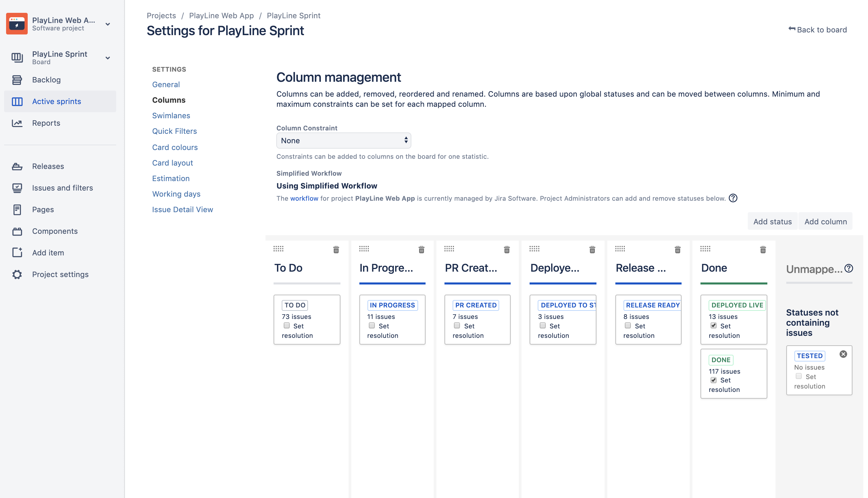Open help icon next to Unmapped statuses
The height and width of the screenshot is (498, 868).
[x=848, y=269]
